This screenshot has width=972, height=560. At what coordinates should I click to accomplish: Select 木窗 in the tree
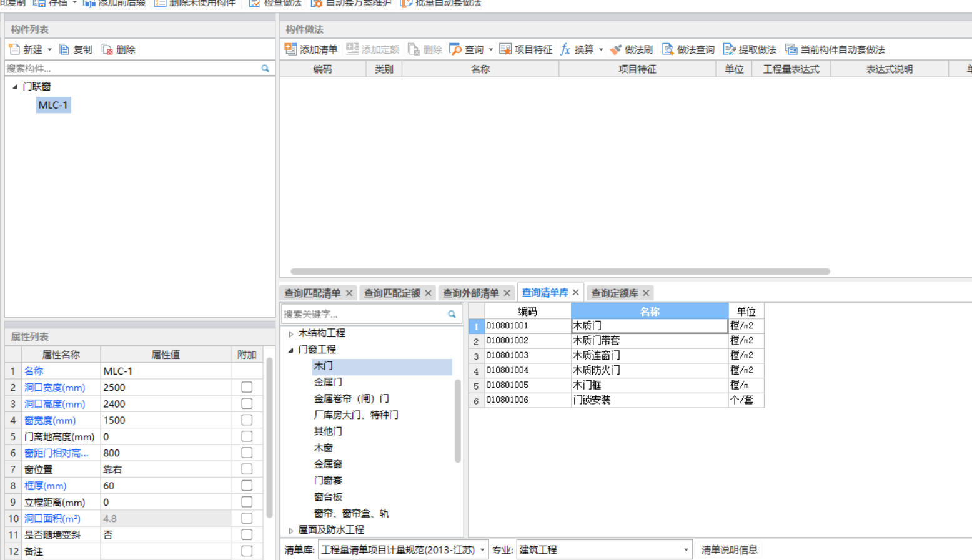click(323, 448)
